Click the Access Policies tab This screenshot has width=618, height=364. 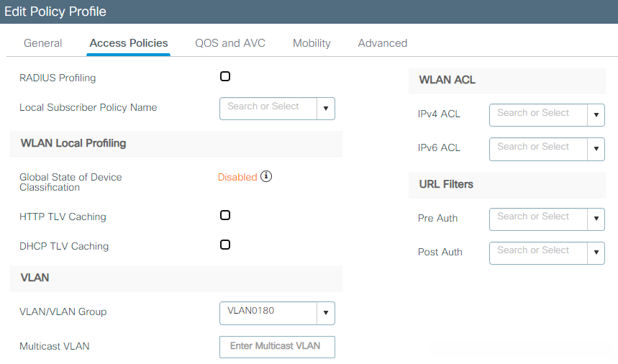coord(129,43)
